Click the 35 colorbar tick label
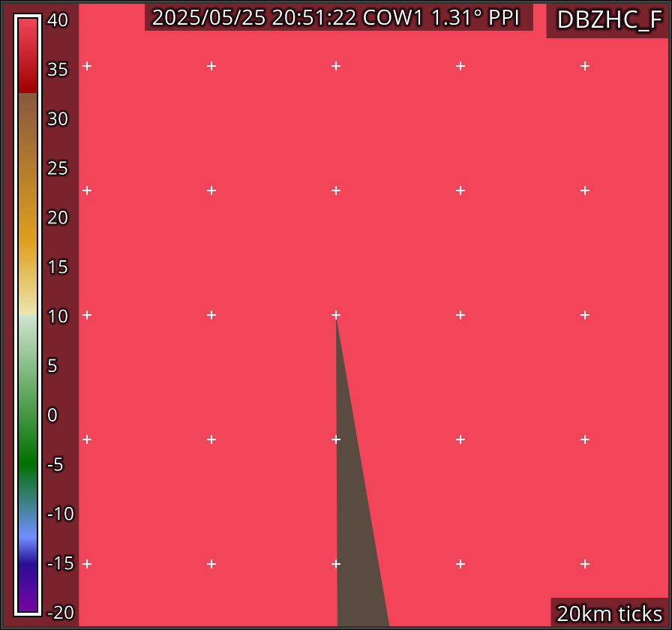 pyautogui.click(x=58, y=70)
